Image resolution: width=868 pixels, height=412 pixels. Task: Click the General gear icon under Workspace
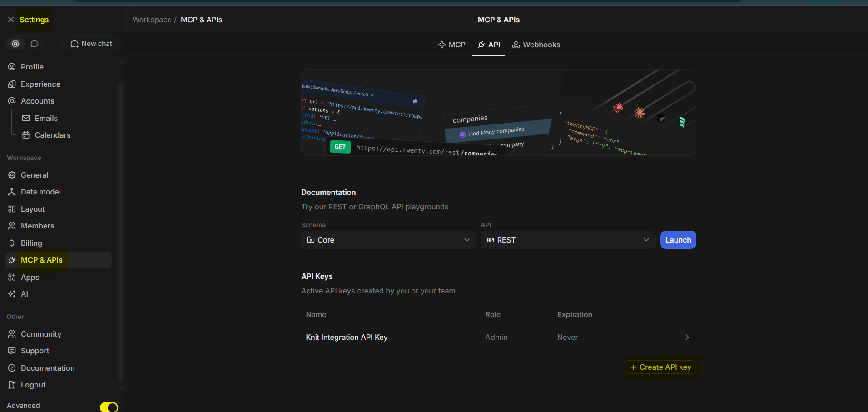12,175
